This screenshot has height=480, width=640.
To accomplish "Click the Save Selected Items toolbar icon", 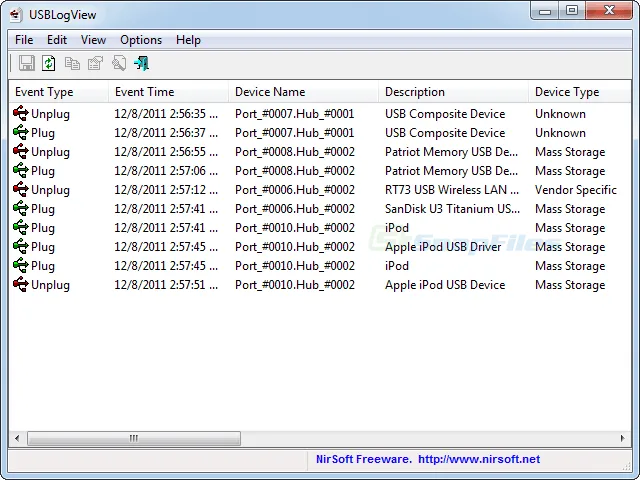I will [27, 63].
